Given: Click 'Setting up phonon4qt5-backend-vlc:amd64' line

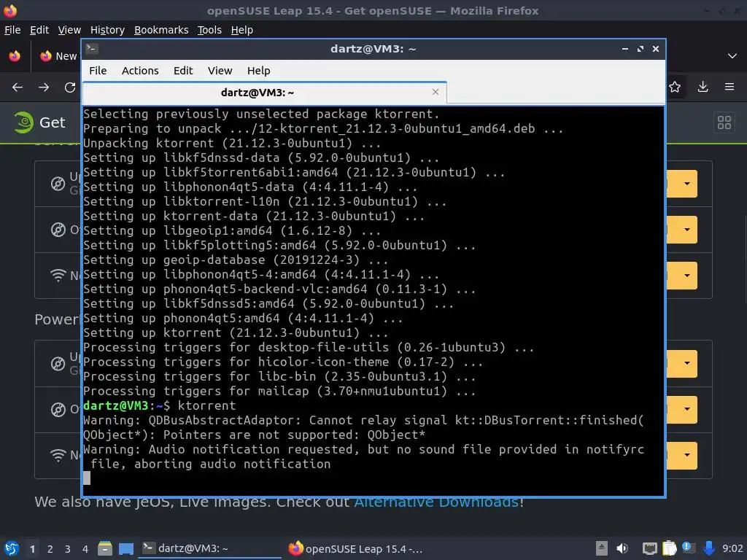Looking at the screenshot, I should (279, 289).
